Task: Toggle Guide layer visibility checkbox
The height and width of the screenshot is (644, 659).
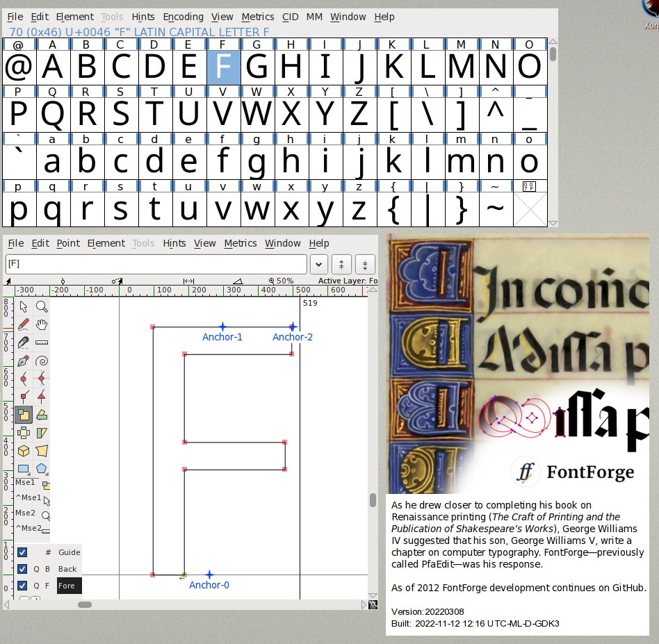Action: (x=22, y=552)
